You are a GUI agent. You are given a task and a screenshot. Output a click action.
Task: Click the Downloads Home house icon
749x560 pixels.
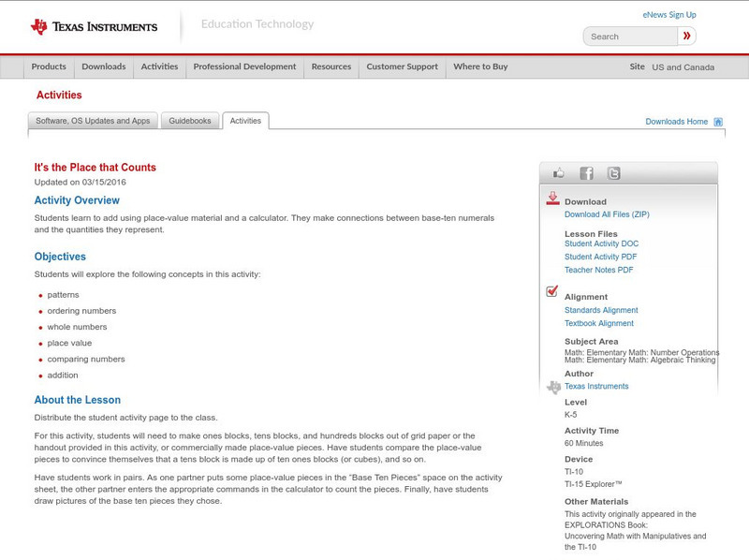pyautogui.click(x=718, y=122)
